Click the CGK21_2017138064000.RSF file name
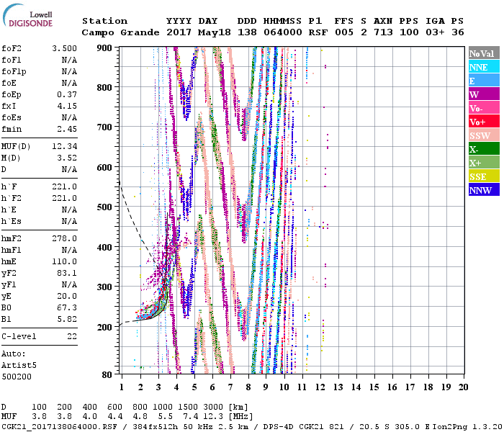Image resolution: width=504 pixels, height=432 pixels. coord(60,426)
